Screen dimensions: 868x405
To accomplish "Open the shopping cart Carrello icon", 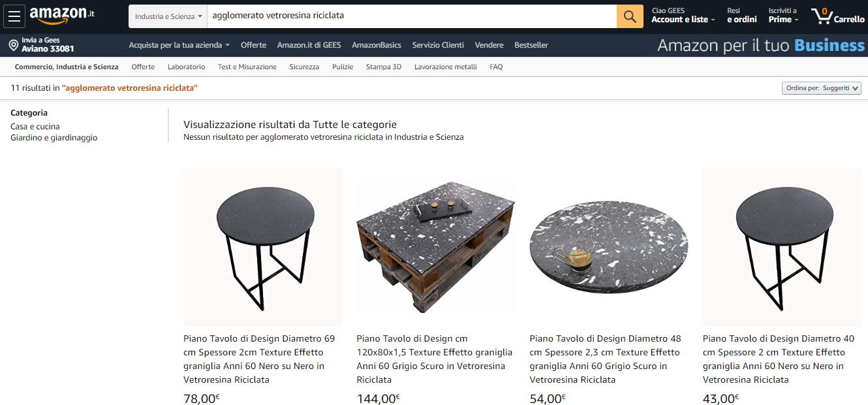I will coord(837,16).
